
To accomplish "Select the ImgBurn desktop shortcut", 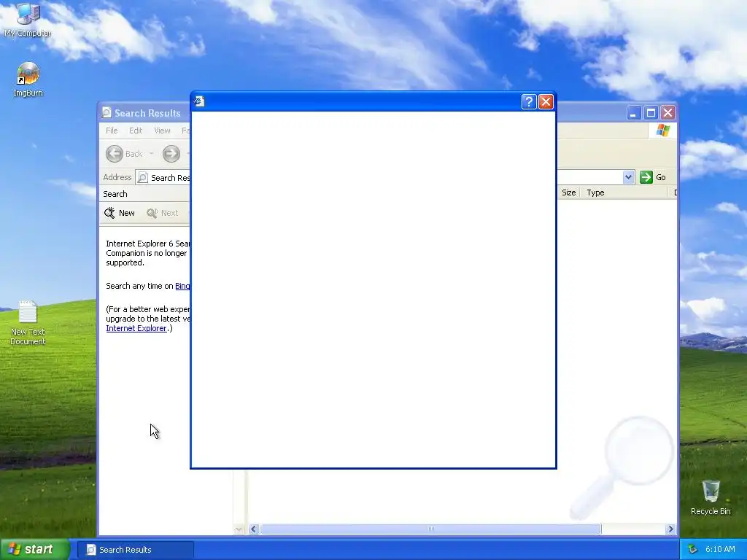I will [28, 79].
